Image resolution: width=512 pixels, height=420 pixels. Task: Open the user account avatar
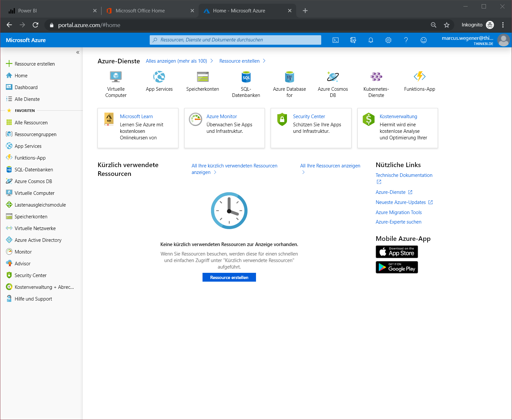pyautogui.click(x=504, y=40)
